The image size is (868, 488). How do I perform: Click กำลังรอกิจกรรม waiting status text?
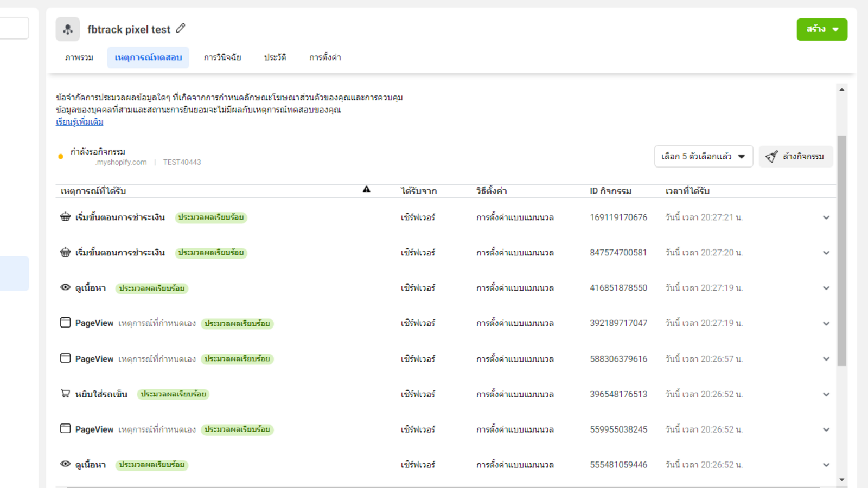tap(98, 151)
